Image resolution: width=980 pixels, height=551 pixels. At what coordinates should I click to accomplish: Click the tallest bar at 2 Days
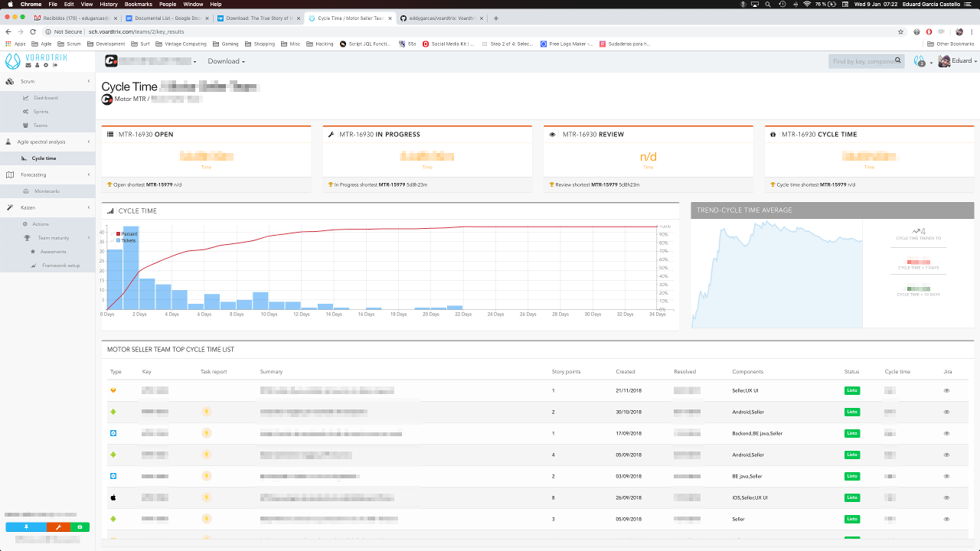click(x=130, y=267)
